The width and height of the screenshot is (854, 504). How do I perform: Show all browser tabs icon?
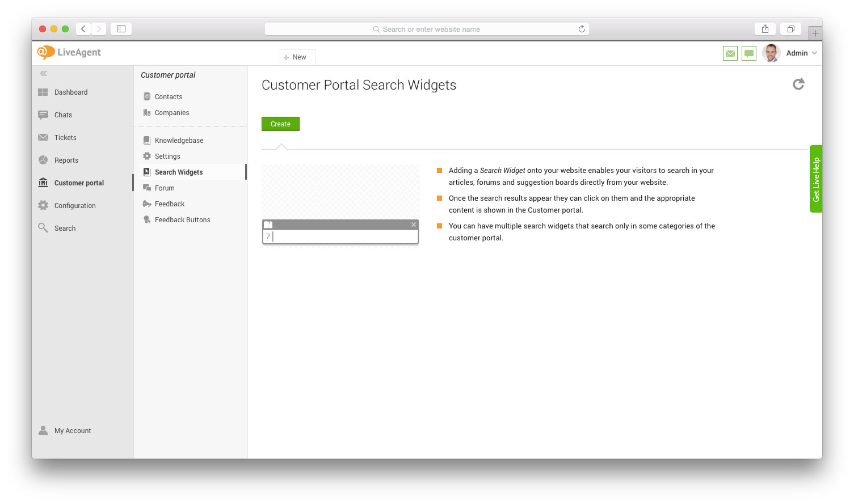coord(790,29)
